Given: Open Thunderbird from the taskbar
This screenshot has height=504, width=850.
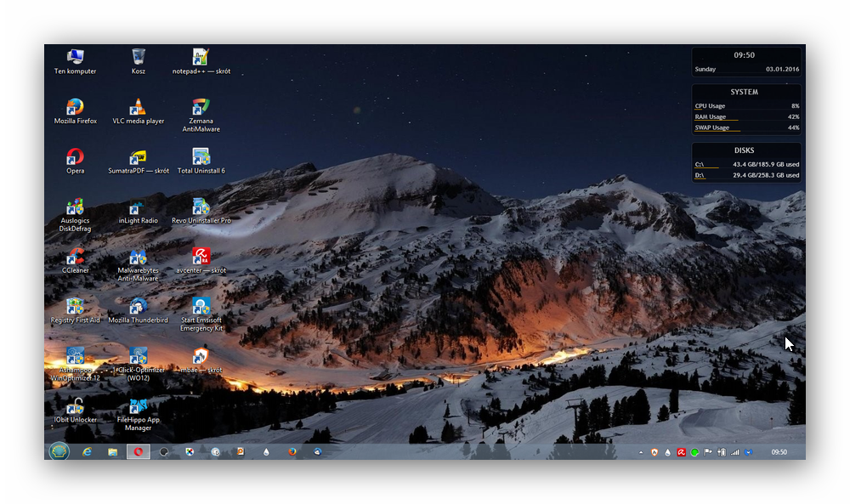Looking at the screenshot, I should 318,451.
